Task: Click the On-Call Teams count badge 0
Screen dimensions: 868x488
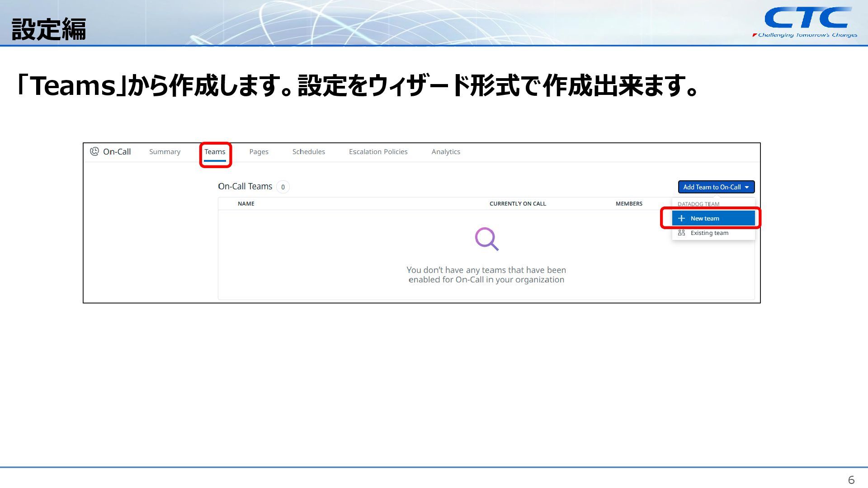Action: (x=283, y=187)
